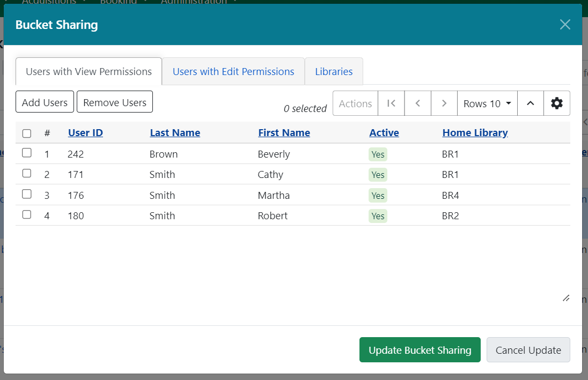Image resolution: width=588 pixels, height=380 pixels.
Task: Tick the checkbox for Robert Smith
Action: (x=27, y=214)
